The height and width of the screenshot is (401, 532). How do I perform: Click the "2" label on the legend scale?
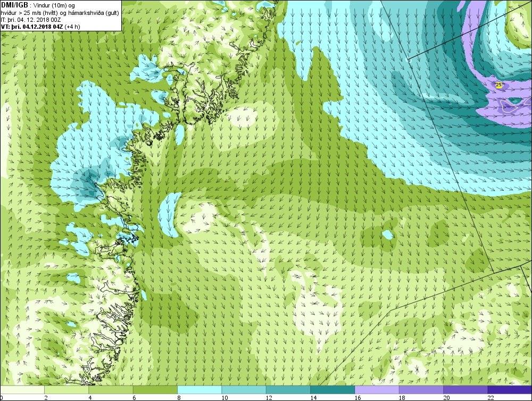click(45, 398)
